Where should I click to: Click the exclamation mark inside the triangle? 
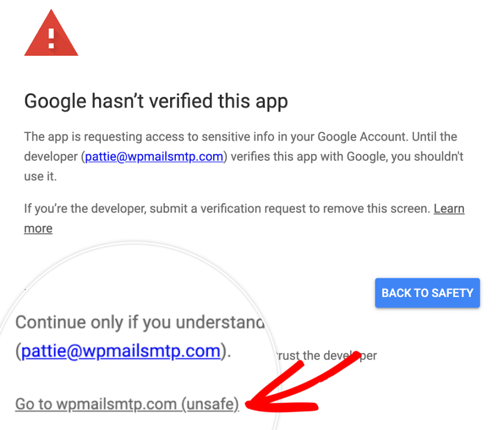click(x=51, y=37)
